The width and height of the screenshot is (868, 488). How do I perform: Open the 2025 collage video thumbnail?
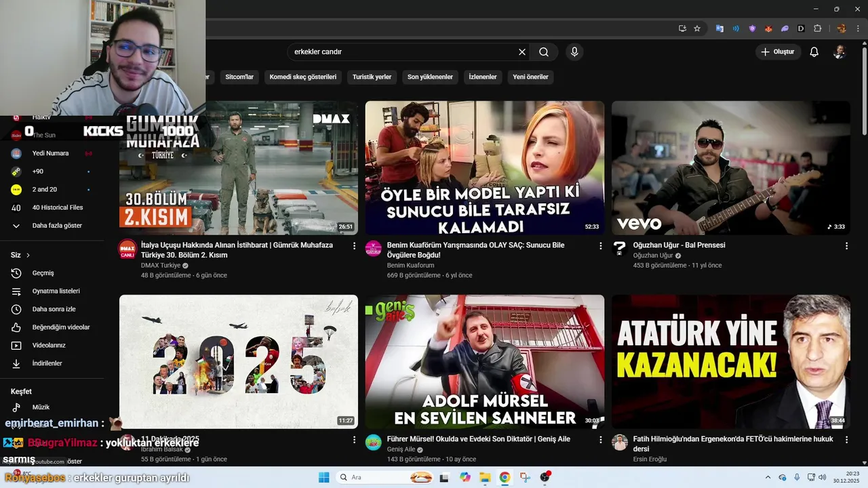[239, 361]
